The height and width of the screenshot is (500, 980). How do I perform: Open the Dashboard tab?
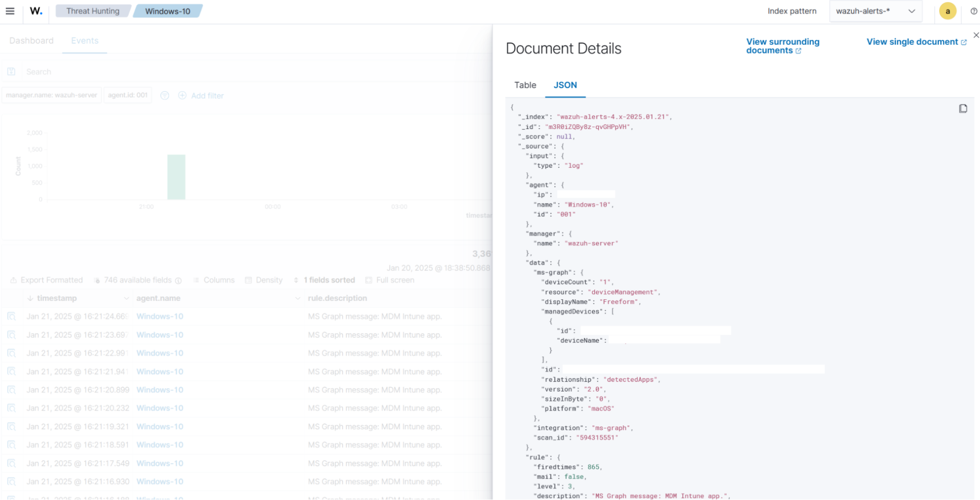[x=31, y=41]
